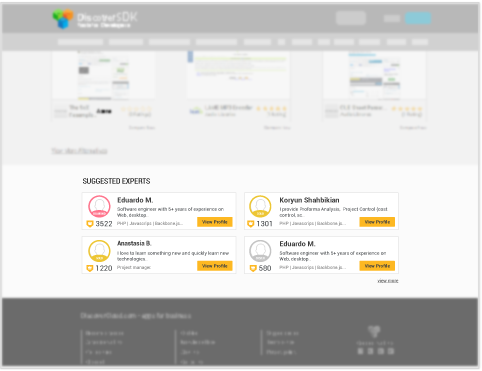Click the DiscoverSDK logo in header
Screen dimensions: 482x371
[x=95, y=19]
